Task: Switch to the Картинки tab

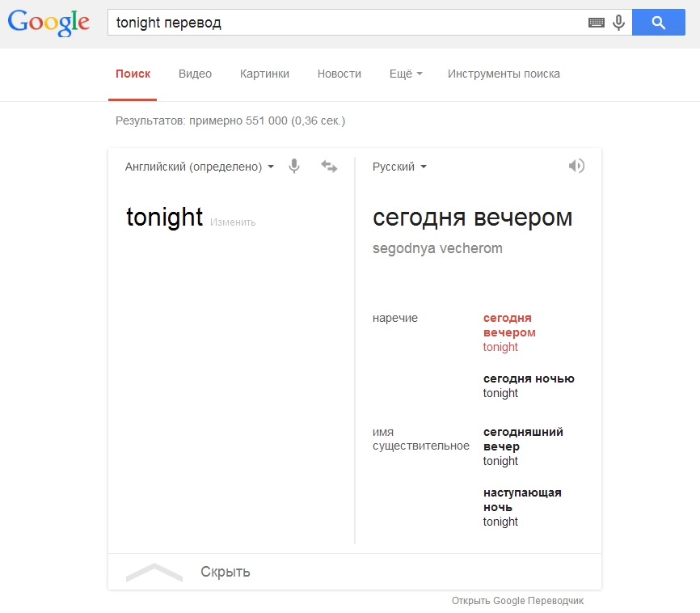Action: [x=264, y=74]
